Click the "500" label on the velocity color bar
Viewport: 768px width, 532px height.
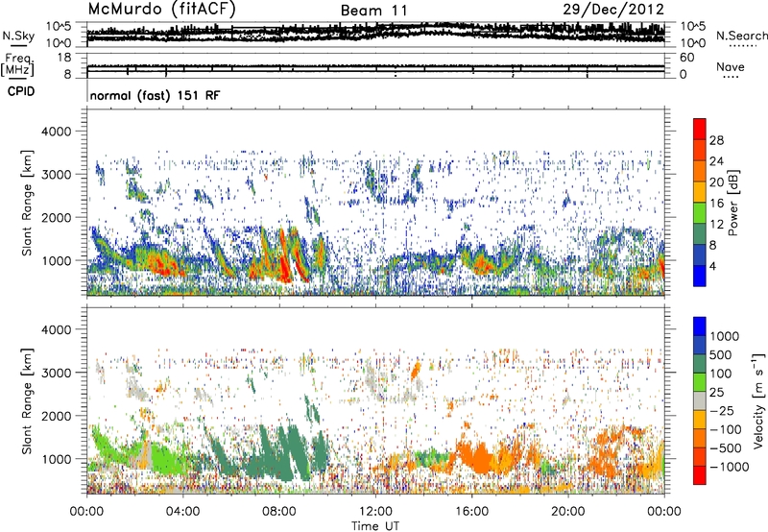(723, 355)
